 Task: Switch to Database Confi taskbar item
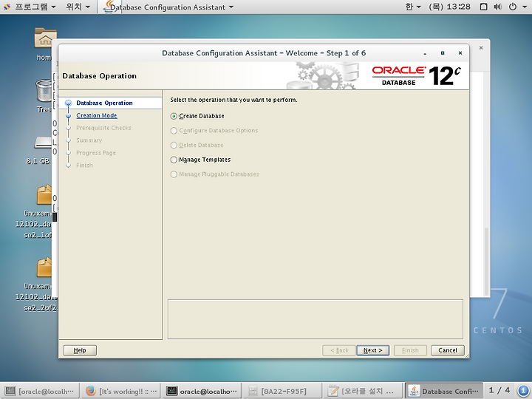(x=444, y=391)
